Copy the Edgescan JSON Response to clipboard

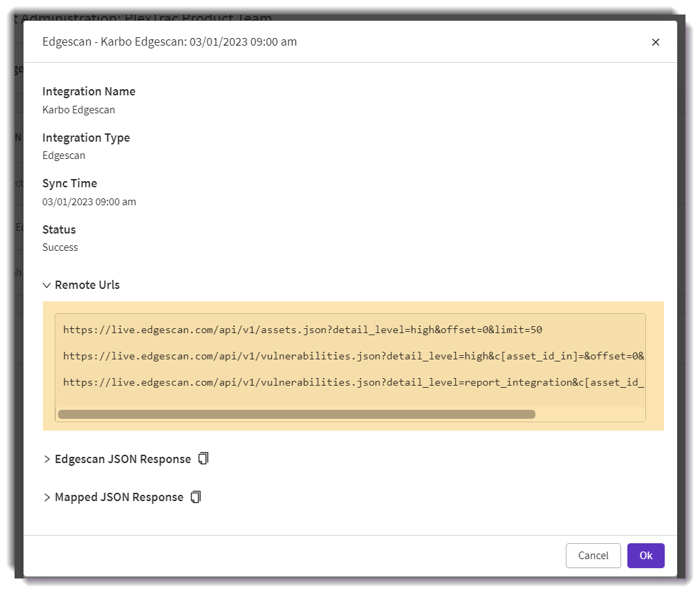(203, 458)
